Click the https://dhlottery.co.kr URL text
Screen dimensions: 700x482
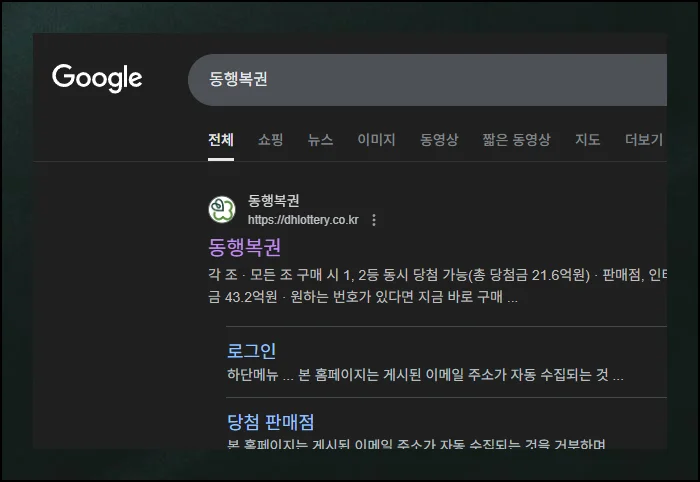click(303, 220)
